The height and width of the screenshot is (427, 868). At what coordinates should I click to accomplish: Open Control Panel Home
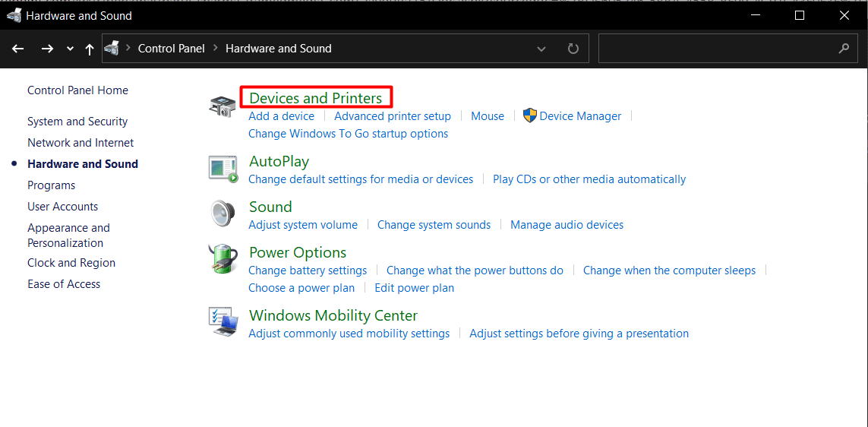pyautogui.click(x=77, y=90)
